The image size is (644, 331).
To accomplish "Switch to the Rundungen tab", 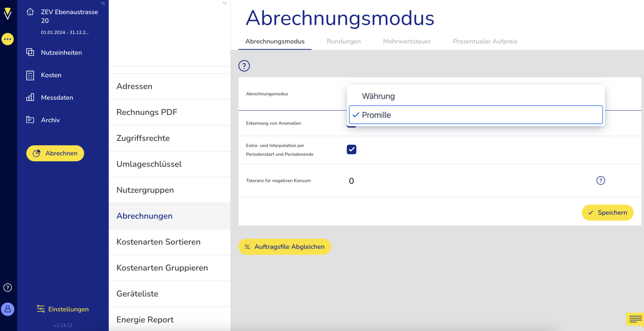I will [x=343, y=41].
